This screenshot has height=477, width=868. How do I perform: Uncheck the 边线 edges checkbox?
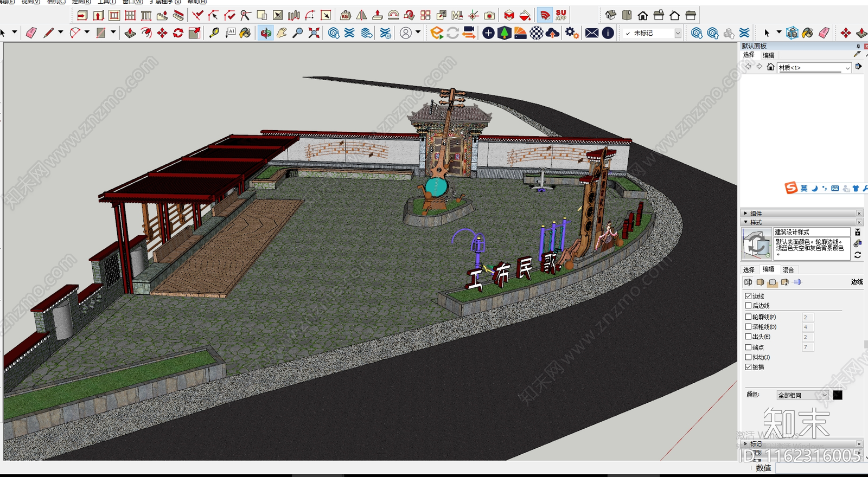click(749, 296)
